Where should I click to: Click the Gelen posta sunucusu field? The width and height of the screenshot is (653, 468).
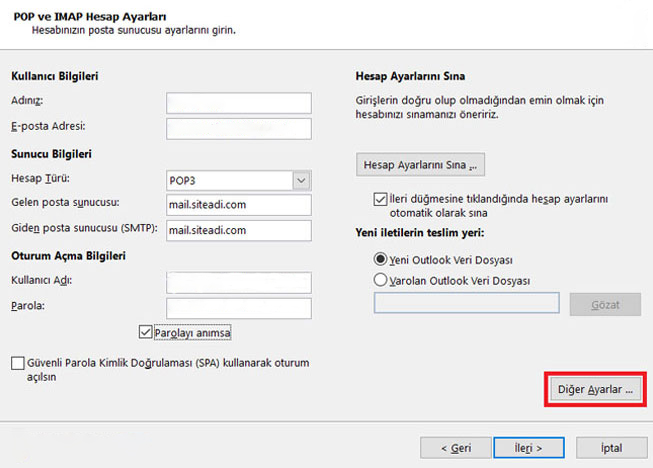click(x=238, y=205)
